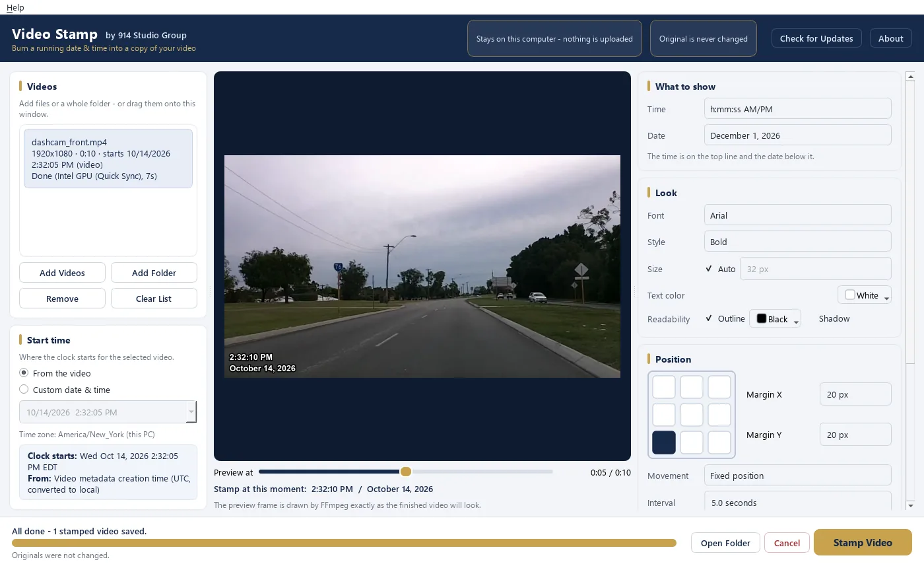The width and height of the screenshot is (924, 568).
Task: Select the center stamp position cell
Action: click(692, 415)
